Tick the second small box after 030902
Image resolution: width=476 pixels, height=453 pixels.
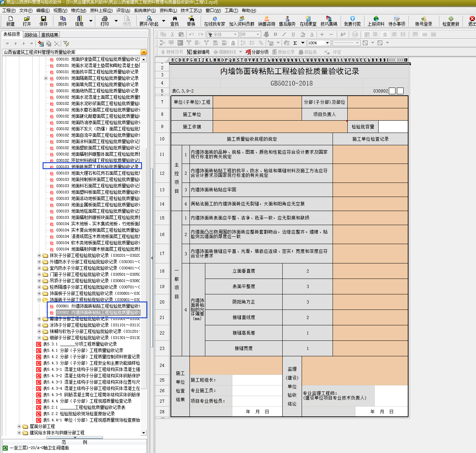400,91
